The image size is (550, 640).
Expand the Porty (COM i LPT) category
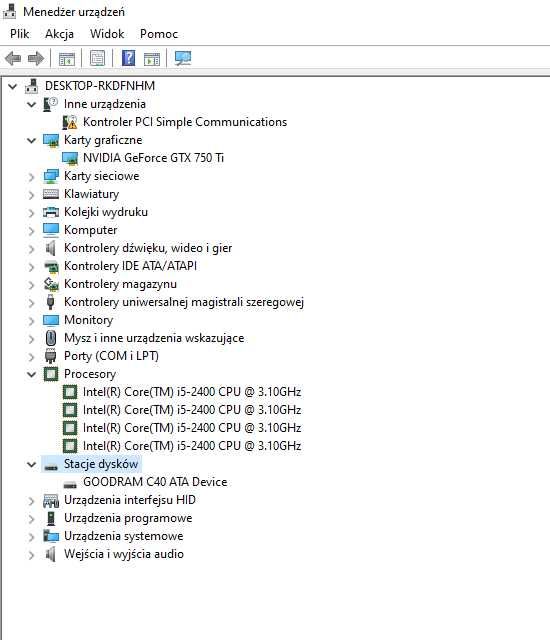pos(31,357)
